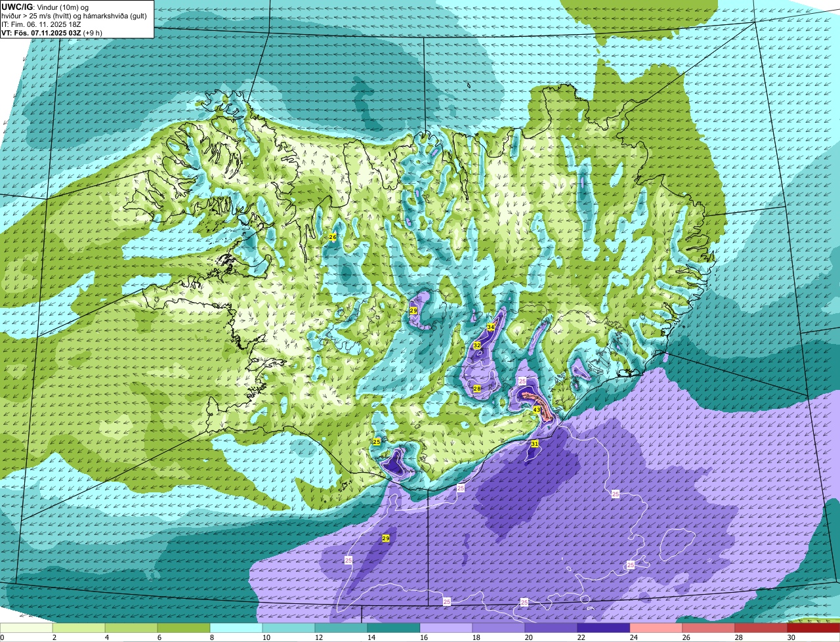Click the yellow gust label 32

coord(477,345)
